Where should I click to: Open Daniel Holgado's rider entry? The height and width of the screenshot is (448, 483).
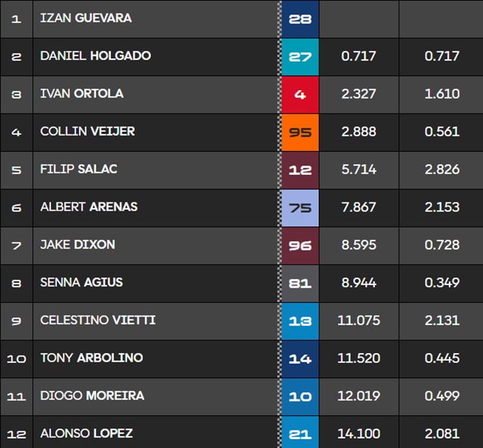[95, 56]
